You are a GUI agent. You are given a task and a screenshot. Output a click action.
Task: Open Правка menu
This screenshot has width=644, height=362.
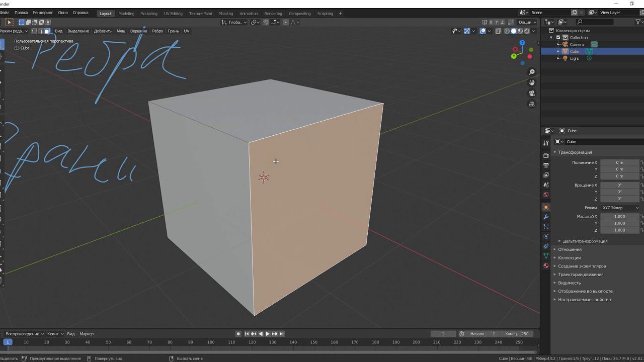(21, 13)
